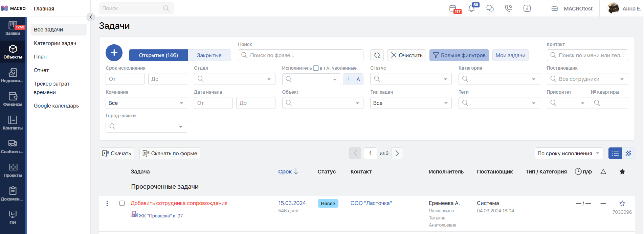
Task: Click the Больше фильтров button
Action: click(459, 55)
